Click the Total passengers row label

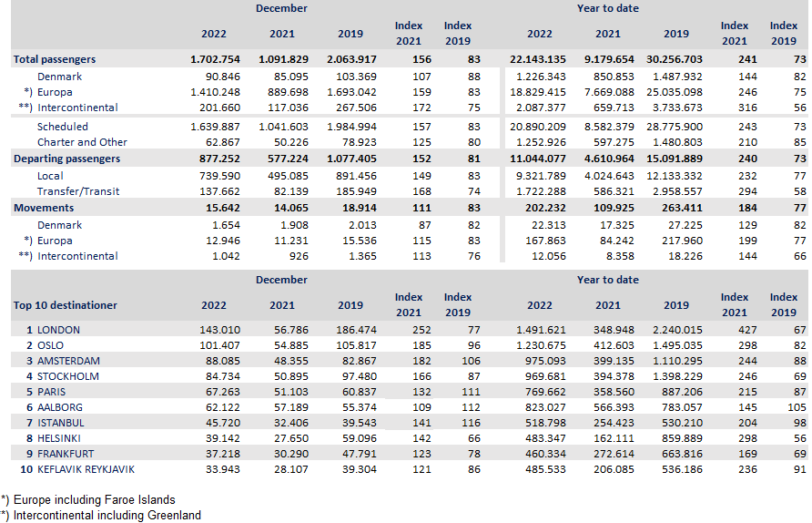coord(55,59)
